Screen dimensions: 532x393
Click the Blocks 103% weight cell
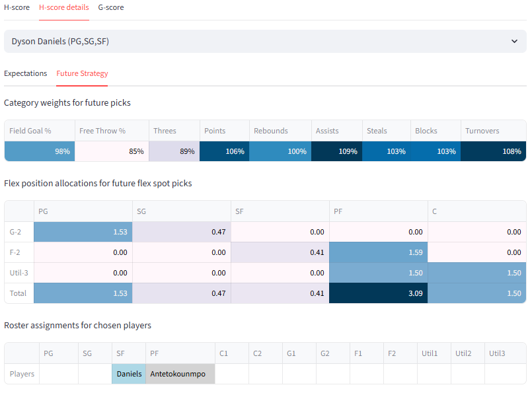(x=435, y=151)
